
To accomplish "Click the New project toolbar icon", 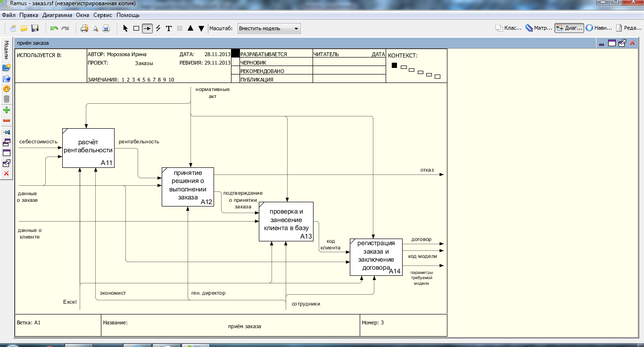I will pos(13,28).
